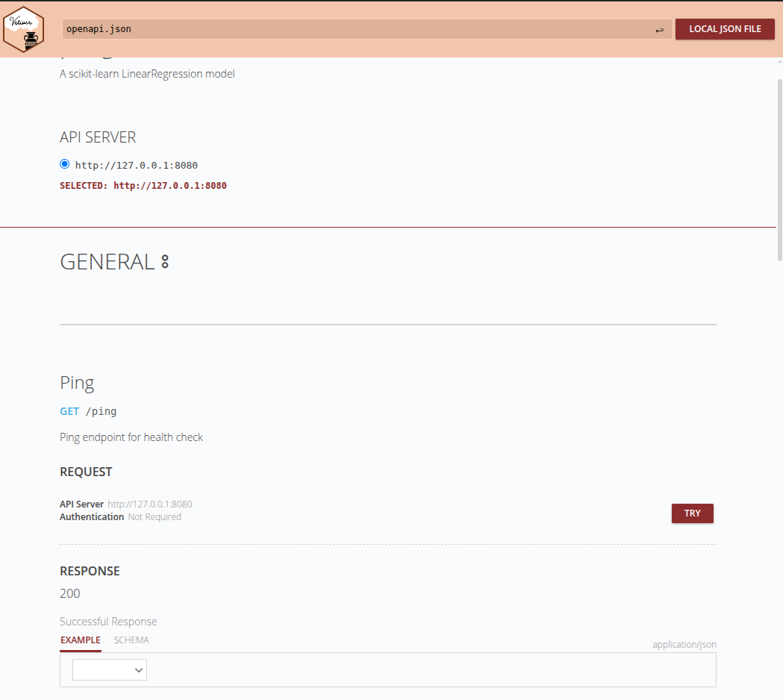Click the http://127.0.0.1:8080 server URL label
The height and width of the screenshot is (700, 783).
tap(137, 165)
